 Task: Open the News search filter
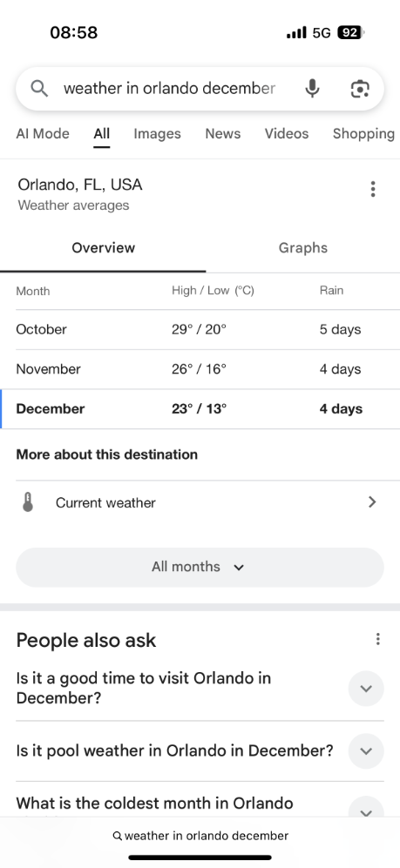[x=223, y=133]
